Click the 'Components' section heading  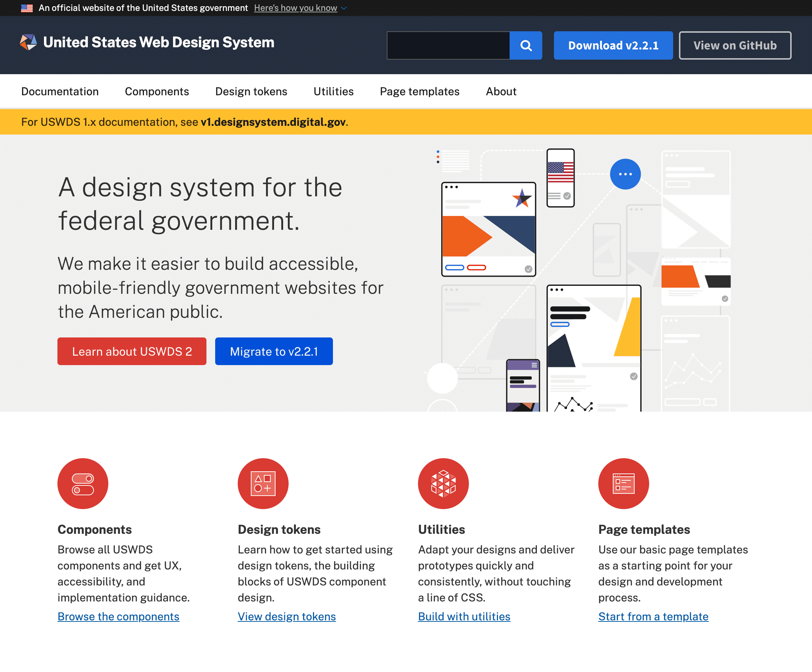pos(95,529)
